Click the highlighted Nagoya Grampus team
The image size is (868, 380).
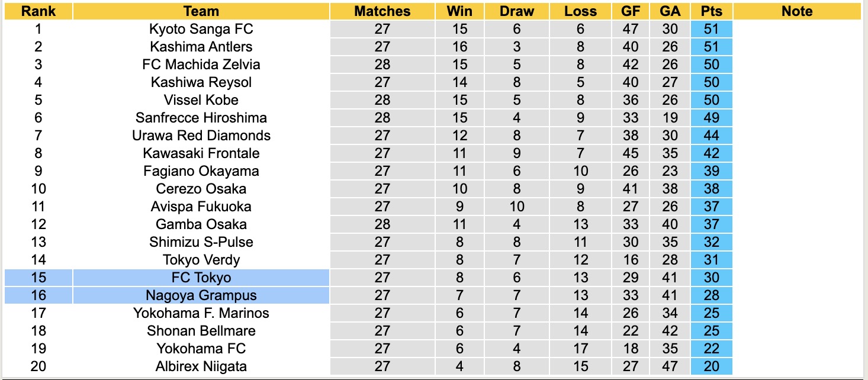201,295
